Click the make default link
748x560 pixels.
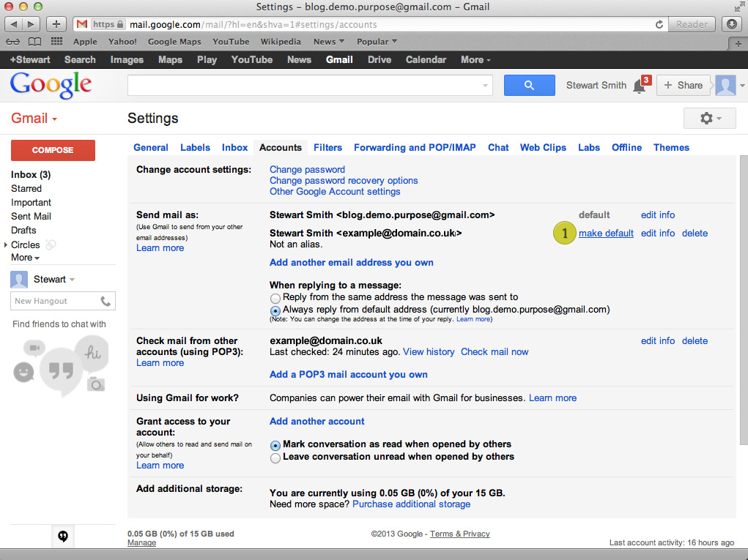pyautogui.click(x=606, y=234)
